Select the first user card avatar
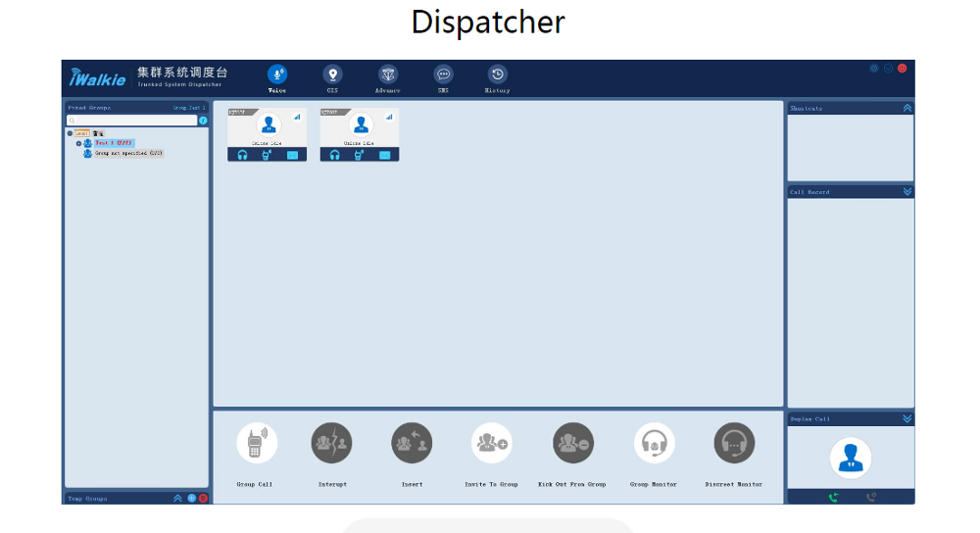 tap(269, 125)
